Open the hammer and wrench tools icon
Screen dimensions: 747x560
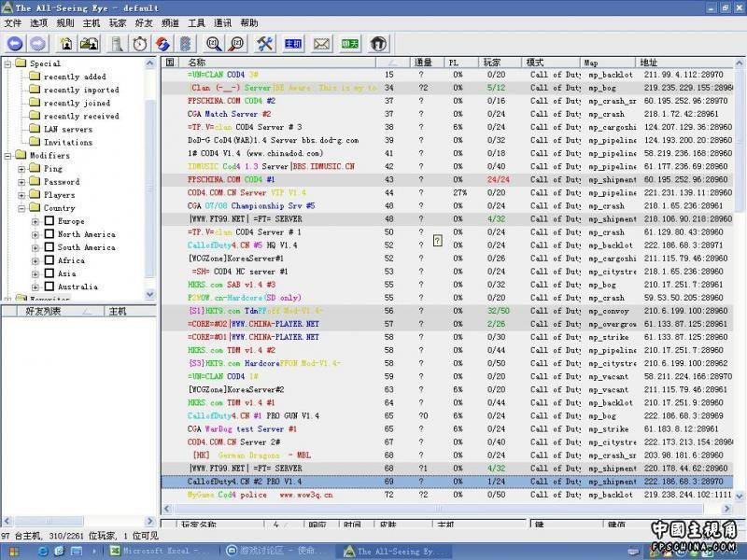pyautogui.click(x=264, y=44)
